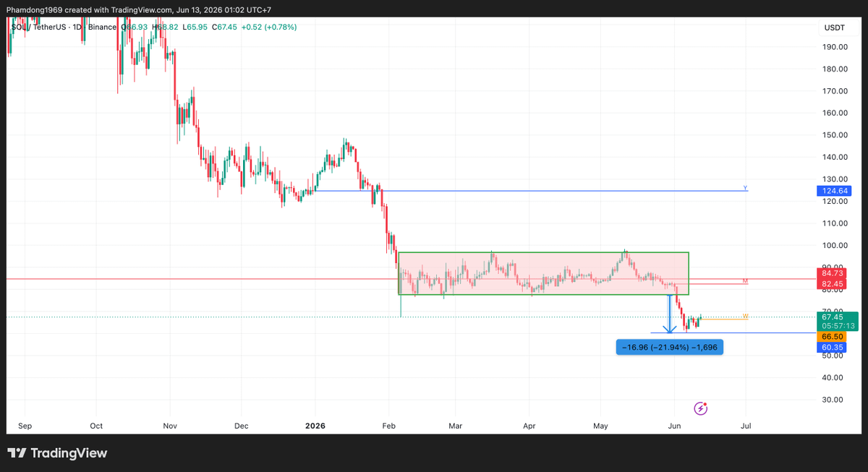Click the 05:57:13 candle countdown timer
Screen dimensions: 868x472
[x=838, y=327]
